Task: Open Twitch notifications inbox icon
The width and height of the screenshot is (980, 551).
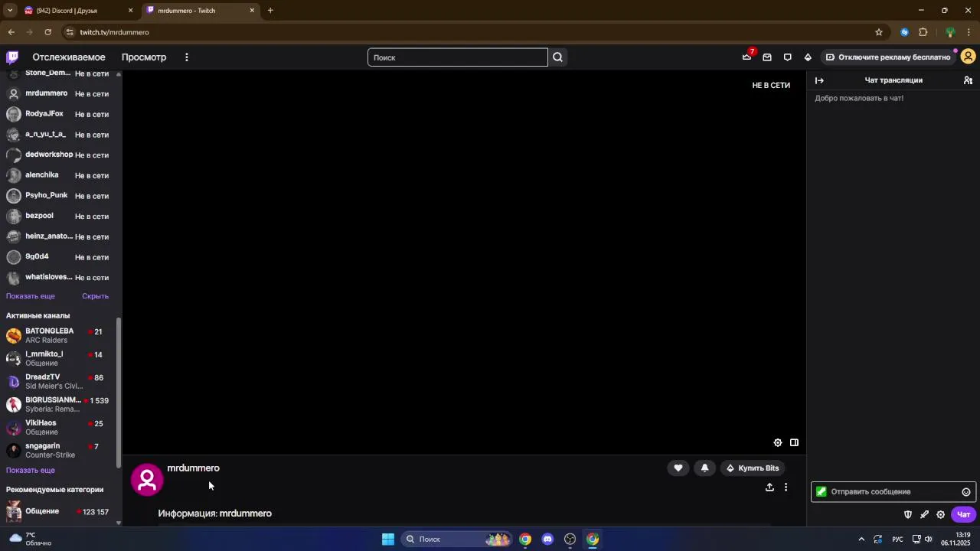Action: (x=767, y=57)
